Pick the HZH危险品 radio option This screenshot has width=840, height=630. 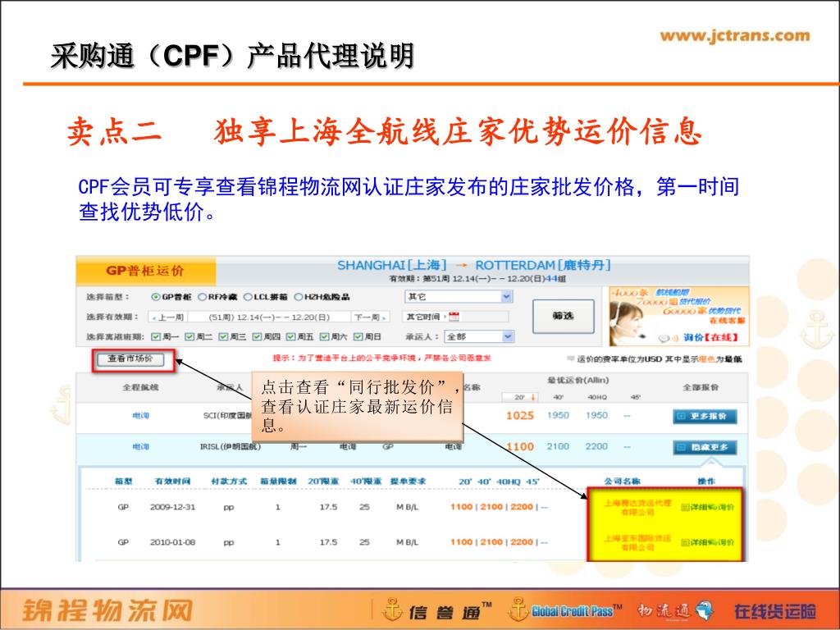(x=299, y=297)
